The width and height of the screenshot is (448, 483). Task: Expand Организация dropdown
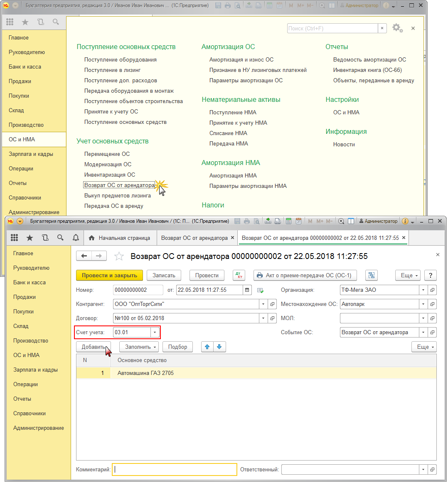[423, 290]
